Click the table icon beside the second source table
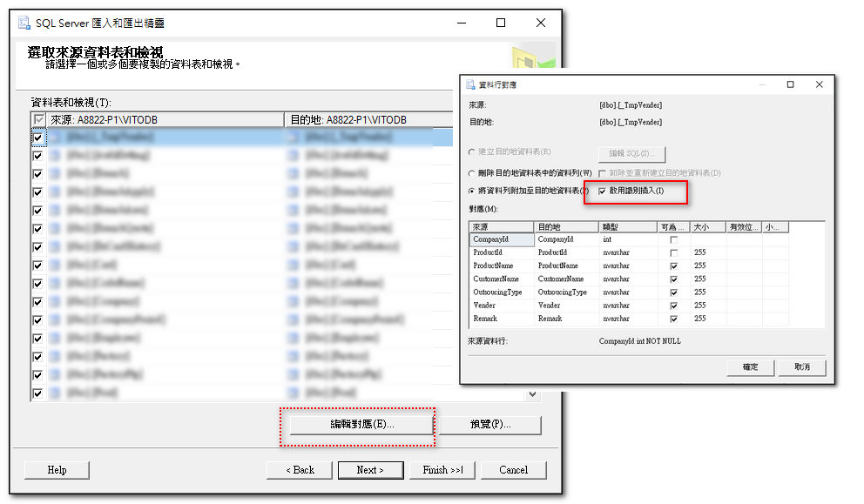This screenshot has width=864, height=504. click(x=54, y=155)
